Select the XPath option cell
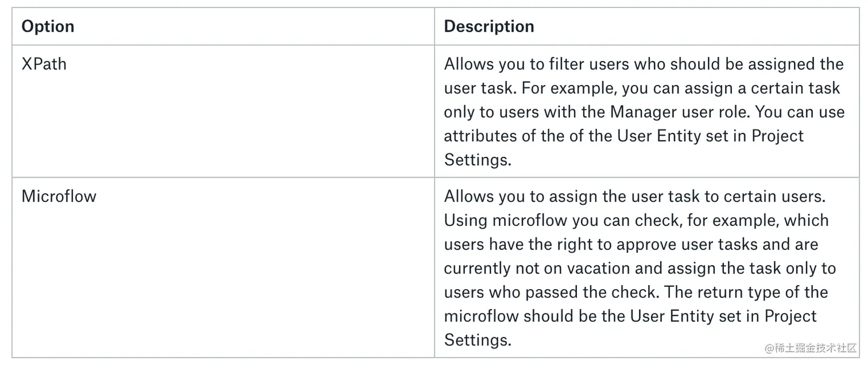Screen dimensions: 868x365 [x=44, y=64]
